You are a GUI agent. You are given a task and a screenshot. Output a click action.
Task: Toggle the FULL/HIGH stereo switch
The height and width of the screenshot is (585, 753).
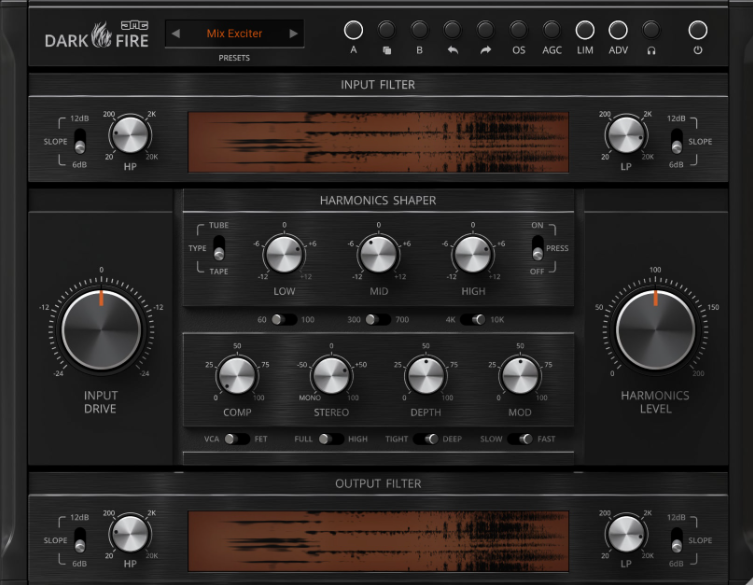(331, 439)
